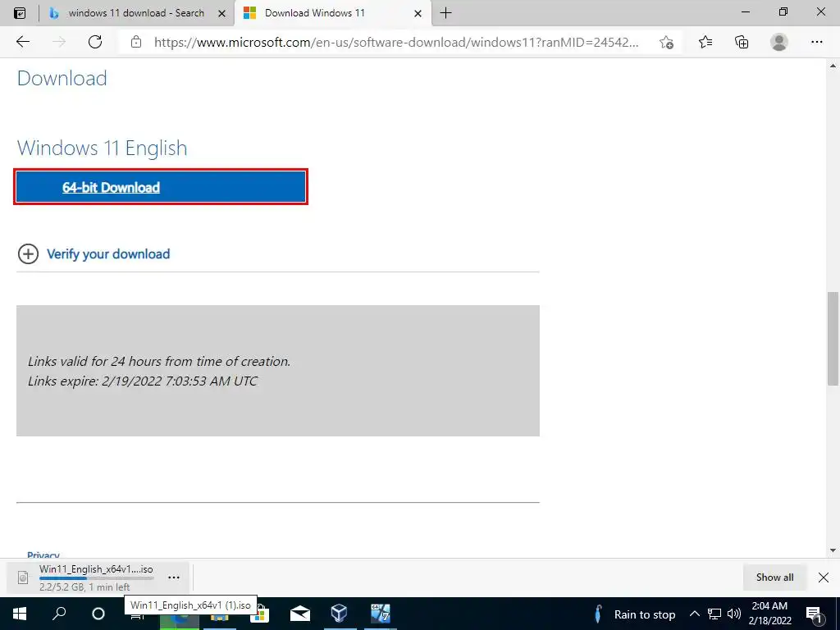840x630 pixels.
Task: Click the vertical scrollbar thumb
Action: pos(833,339)
